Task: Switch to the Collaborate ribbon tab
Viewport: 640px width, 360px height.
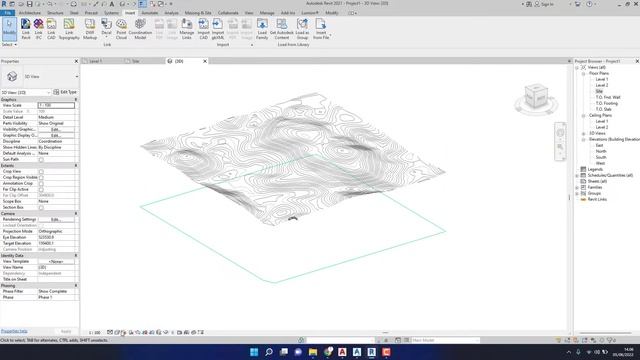Action: (228, 13)
